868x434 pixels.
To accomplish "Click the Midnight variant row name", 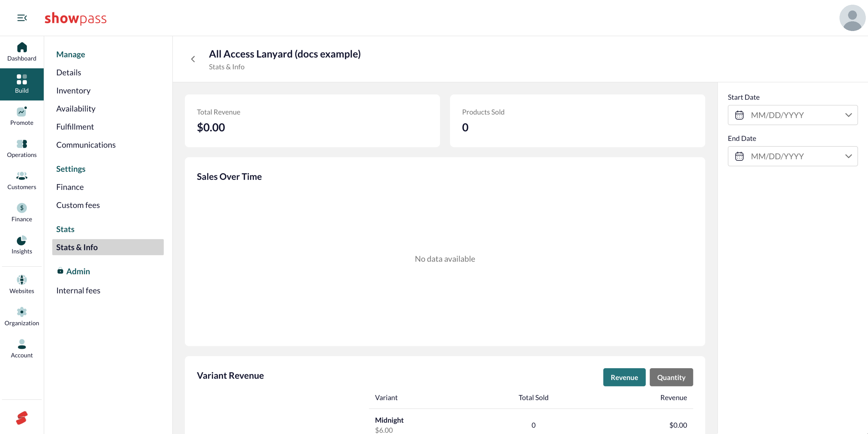I will (389, 420).
